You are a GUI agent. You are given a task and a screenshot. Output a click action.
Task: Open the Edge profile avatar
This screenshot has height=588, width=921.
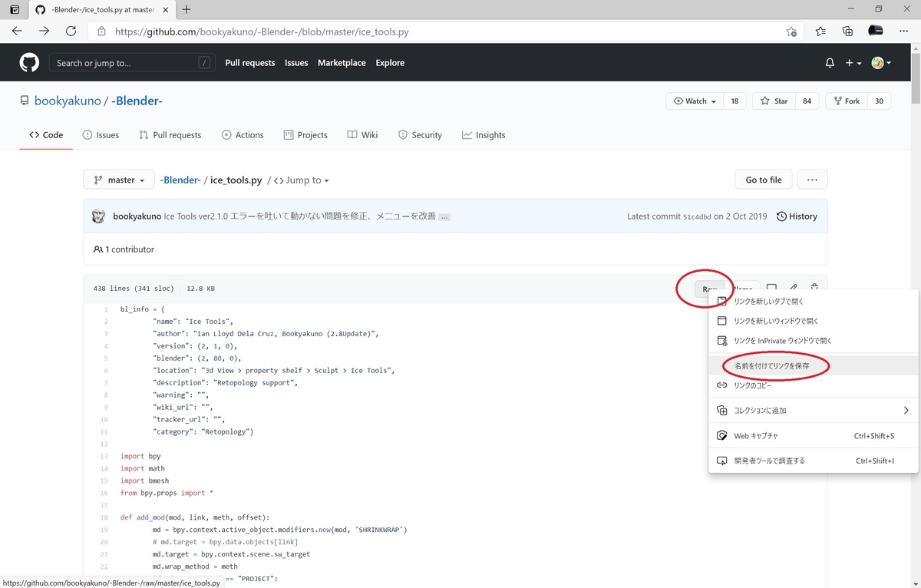coord(875,31)
